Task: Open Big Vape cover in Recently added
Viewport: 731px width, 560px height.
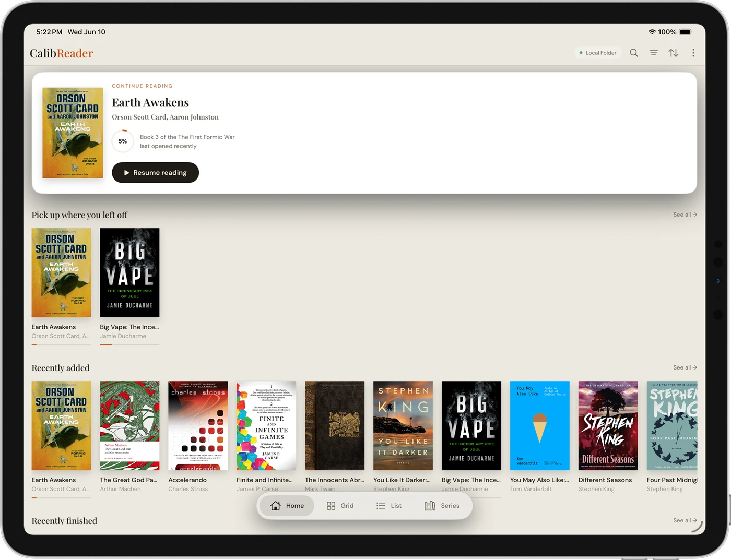Action: (x=471, y=425)
